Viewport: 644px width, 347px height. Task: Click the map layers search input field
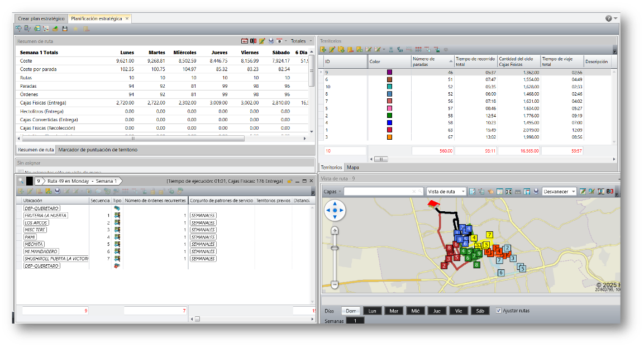[379, 192]
